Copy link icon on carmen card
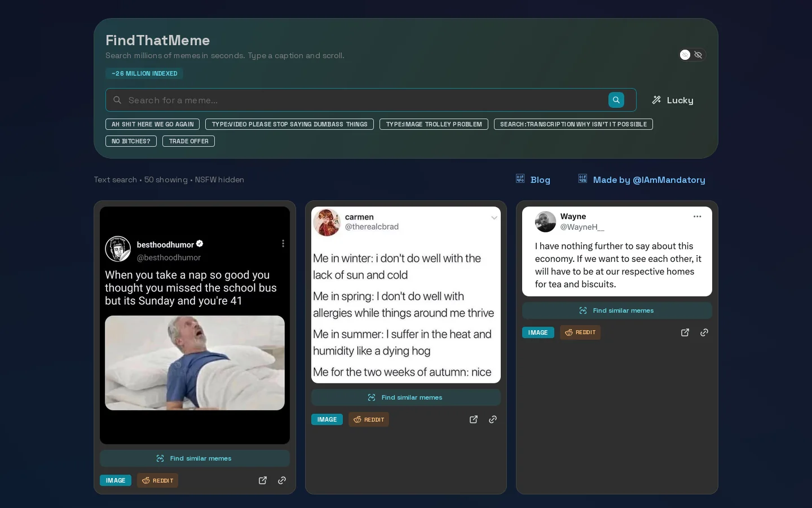Image resolution: width=812 pixels, height=508 pixels. [493, 419]
